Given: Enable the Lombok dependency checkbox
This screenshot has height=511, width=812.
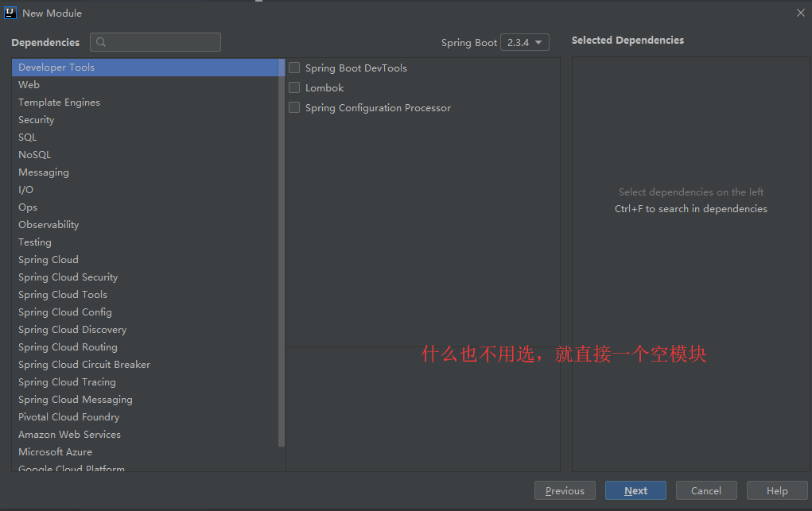Looking at the screenshot, I should (294, 87).
